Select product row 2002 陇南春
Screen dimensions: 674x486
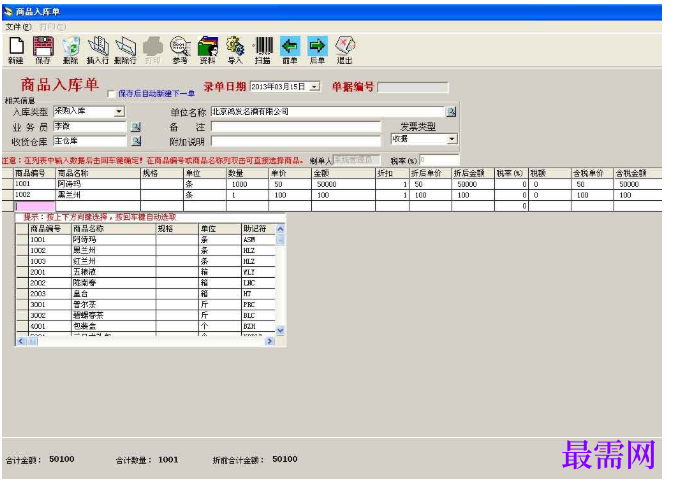(146, 283)
